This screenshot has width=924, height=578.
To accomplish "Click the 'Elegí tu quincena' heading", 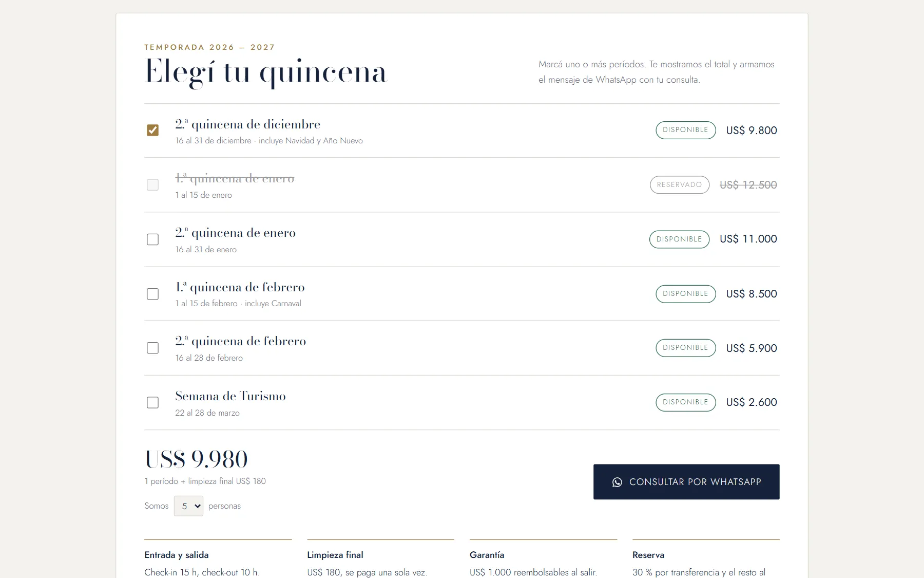I will point(266,72).
